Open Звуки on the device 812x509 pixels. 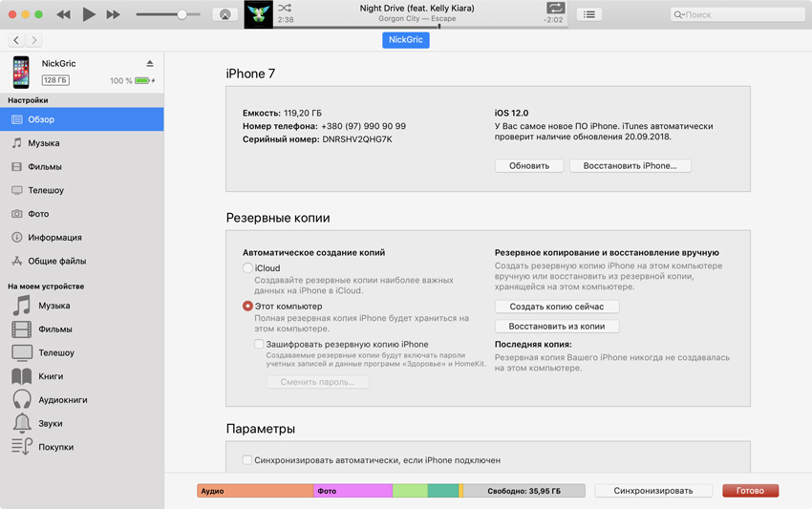82,423
